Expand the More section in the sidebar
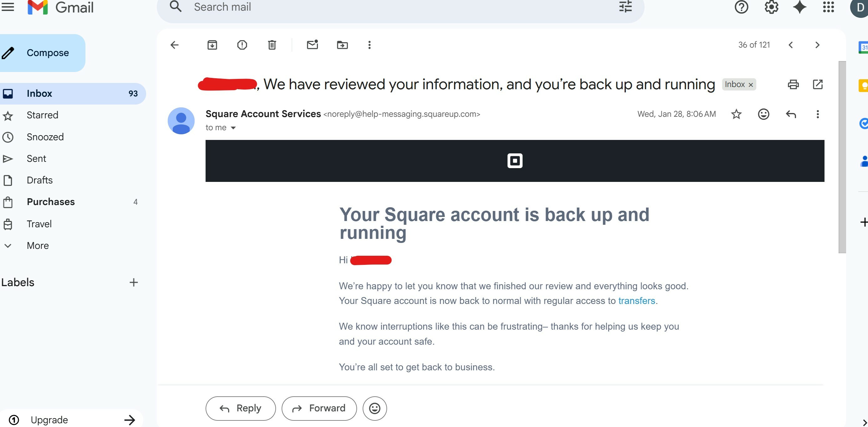868x427 pixels. click(38, 245)
